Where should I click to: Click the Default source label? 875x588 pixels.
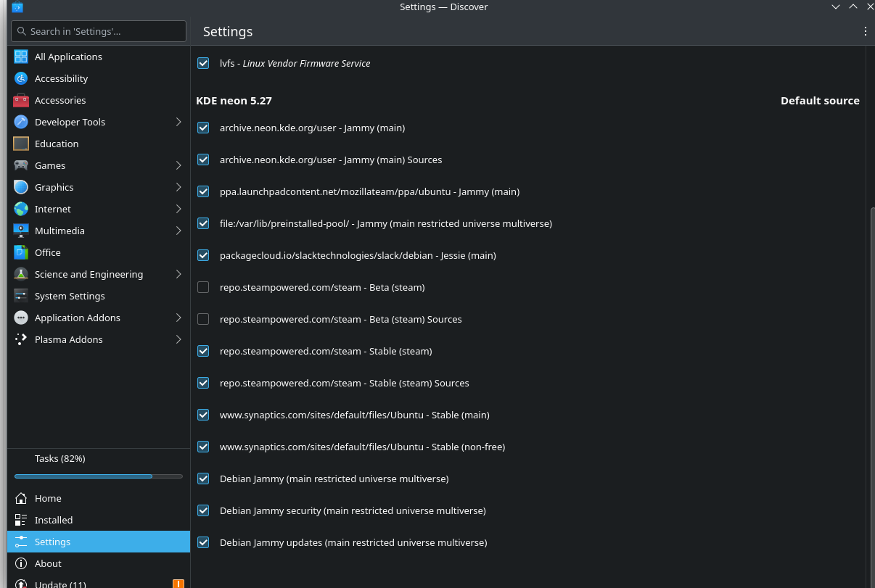820,101
